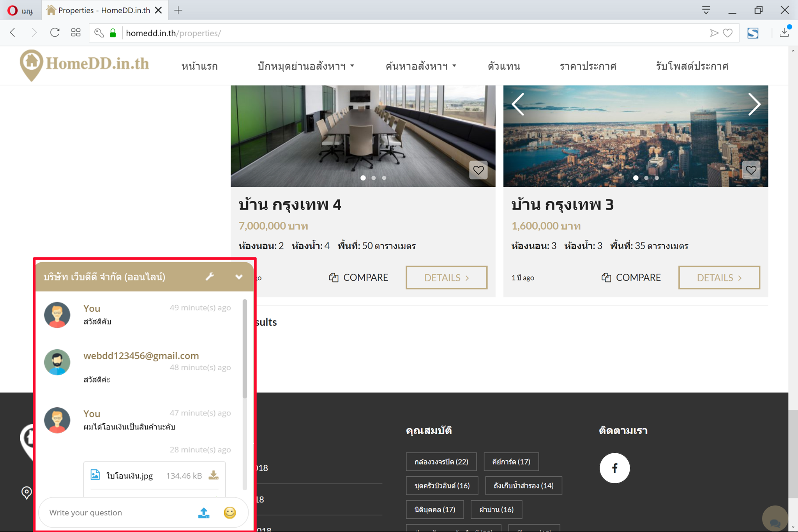Click the 1,600,000 บาท price
Viewport: 798px width, 532px height.
(546, 226)
